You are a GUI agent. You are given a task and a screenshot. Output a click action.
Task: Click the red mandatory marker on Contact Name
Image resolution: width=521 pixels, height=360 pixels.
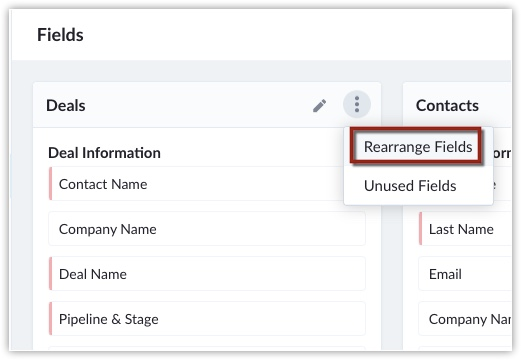[x=50, y=184]
